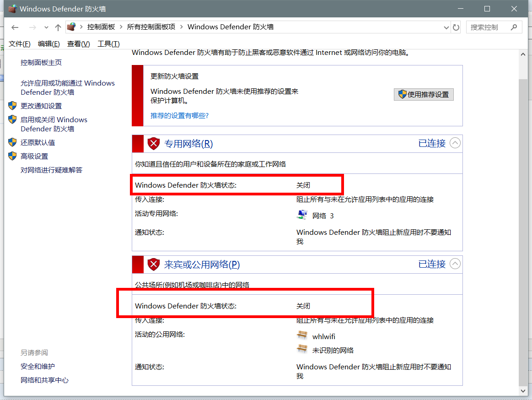Click 专用网络(R) heading
The height and width of the screenshot is (400, 532).
point(188,144)
